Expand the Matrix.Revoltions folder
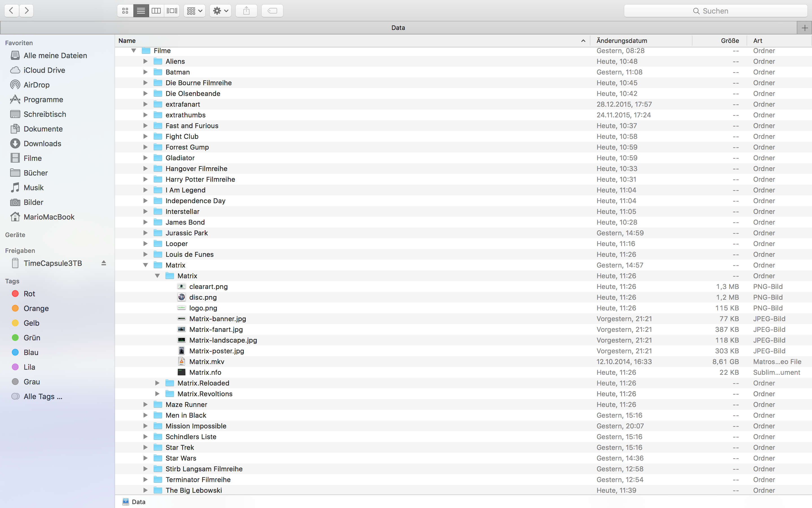The image size is (812, 508). click(157, 394)
